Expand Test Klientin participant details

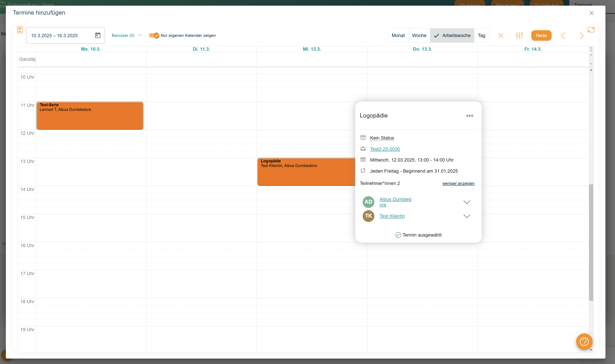coord(466,216)
